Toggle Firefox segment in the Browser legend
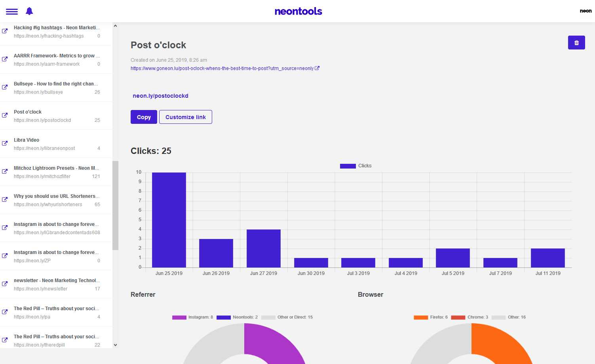595x364 pixels. [430, 317]
